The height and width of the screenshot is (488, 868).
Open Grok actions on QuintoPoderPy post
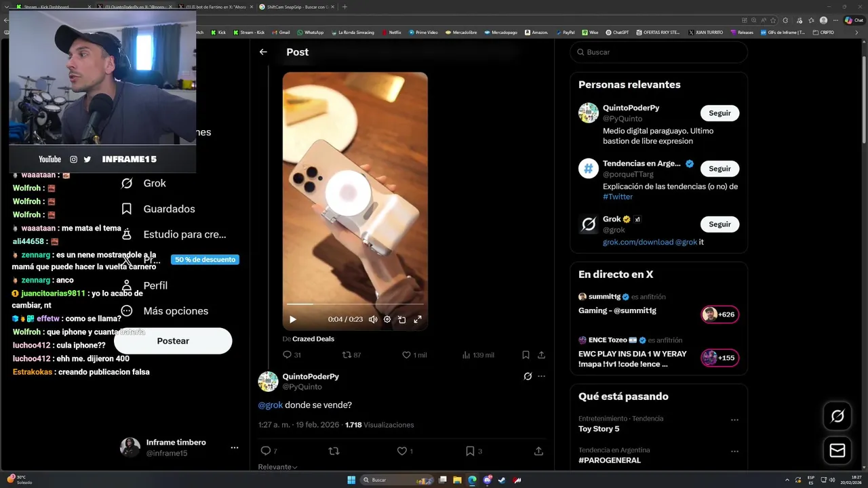528,376
